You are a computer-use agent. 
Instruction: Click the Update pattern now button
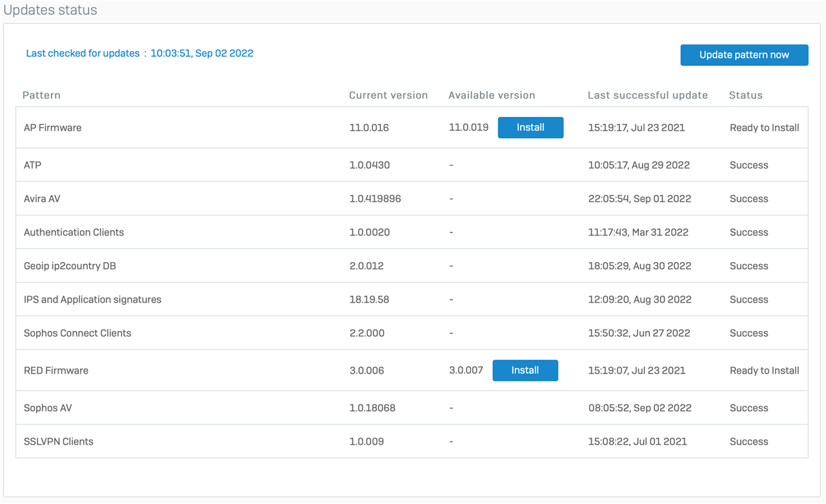tap(744, 55)
